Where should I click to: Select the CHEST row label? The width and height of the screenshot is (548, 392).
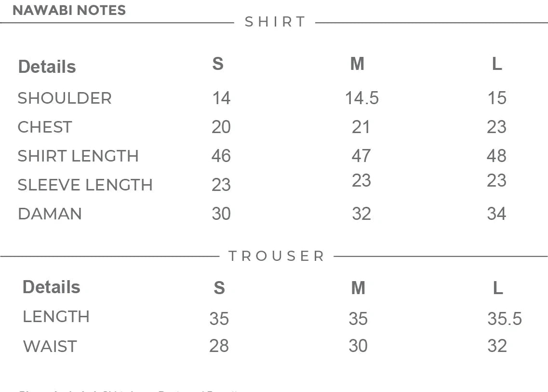point(45,127)
